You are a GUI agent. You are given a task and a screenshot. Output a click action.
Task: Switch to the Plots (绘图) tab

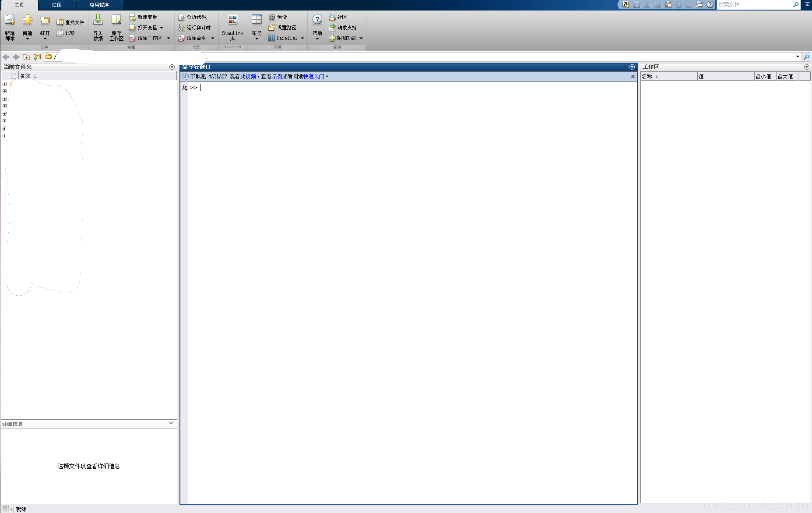click(x=57, y=5)
